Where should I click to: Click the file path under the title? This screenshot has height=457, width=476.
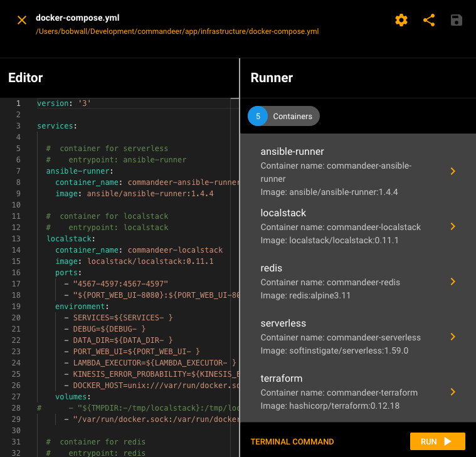point(177,31)
